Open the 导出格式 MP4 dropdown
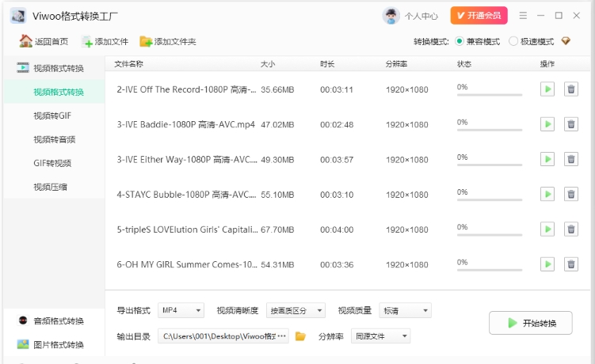Screen dimensions: 595x364 tap(181, 310)
